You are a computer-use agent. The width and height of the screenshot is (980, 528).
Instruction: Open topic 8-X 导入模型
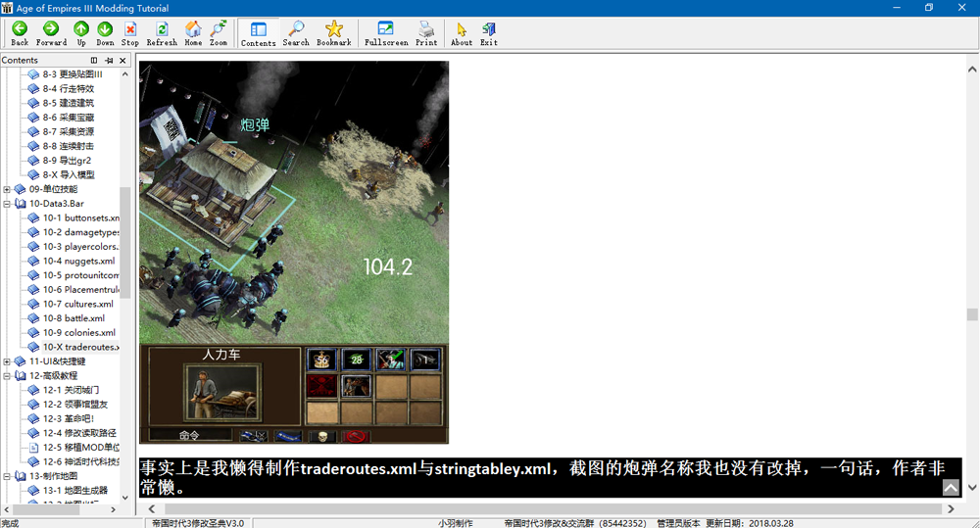pos(69,175)
